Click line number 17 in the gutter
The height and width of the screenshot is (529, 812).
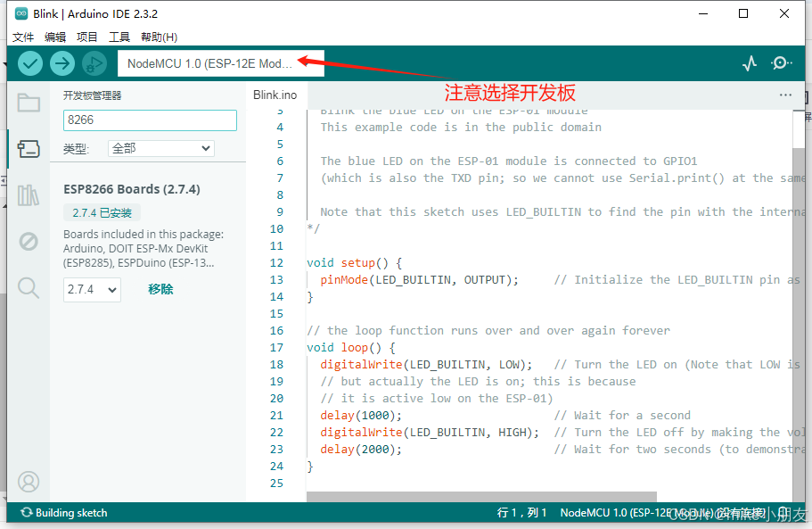pos(276,348)
